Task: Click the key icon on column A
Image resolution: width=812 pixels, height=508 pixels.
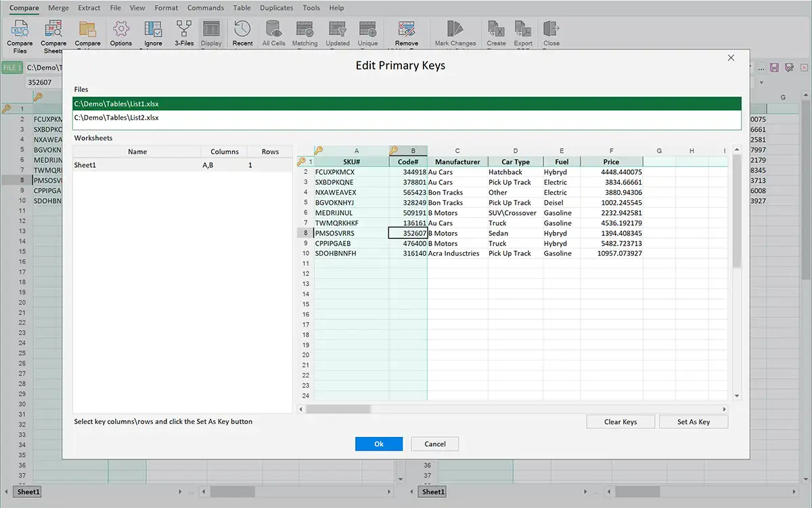Action: click(319, 151)
